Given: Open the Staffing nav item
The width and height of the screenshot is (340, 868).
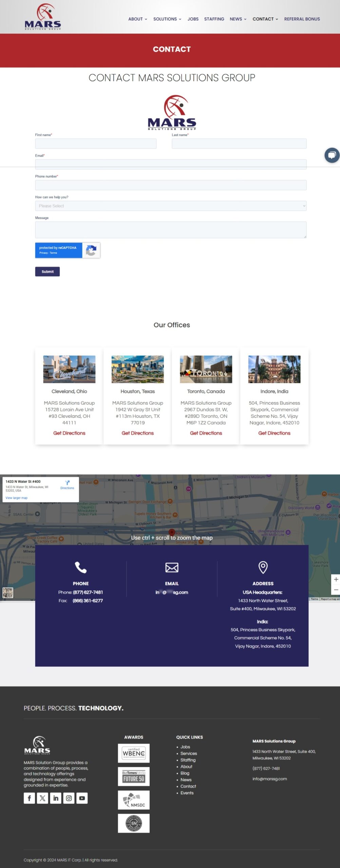Looking at the screenshot, I should [214, 19].
